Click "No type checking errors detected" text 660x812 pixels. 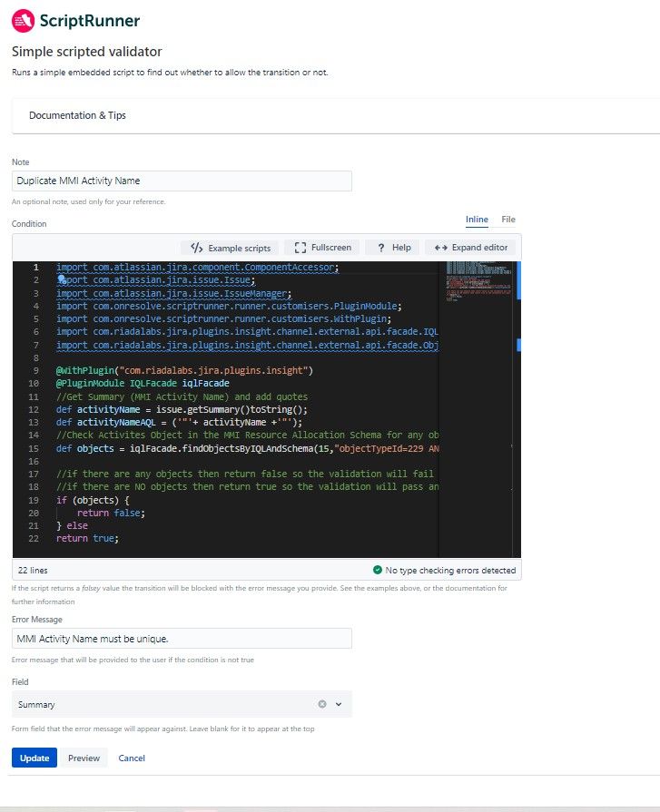click(450, 570)
